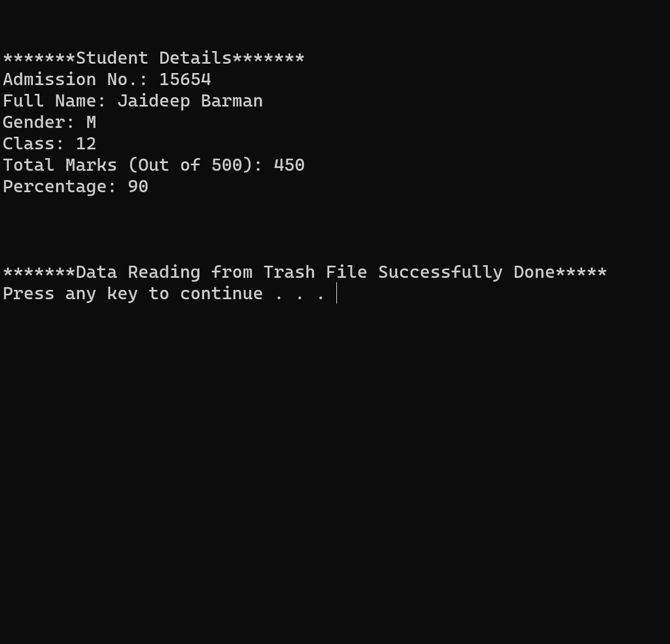Click the name Jaideep Barman
This screenshot has height=644, width=670.
pyautogui.click(x=190, y=101)
